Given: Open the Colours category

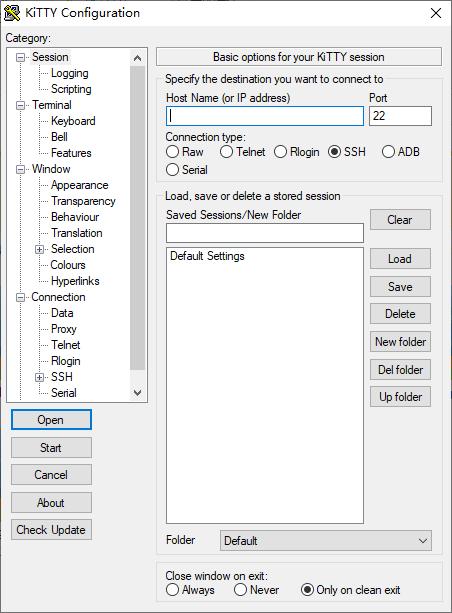Looking at the screenshot, I should [68, 265].
